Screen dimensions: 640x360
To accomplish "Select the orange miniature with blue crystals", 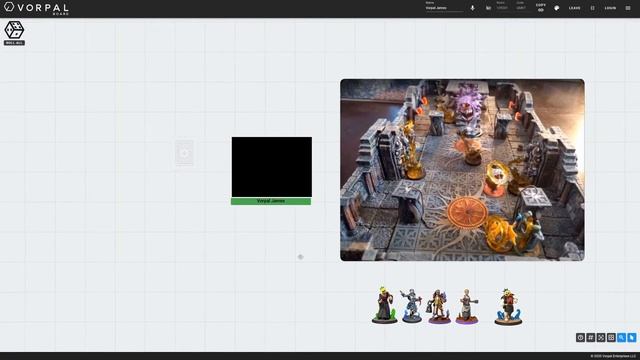I will coord(508,307).
